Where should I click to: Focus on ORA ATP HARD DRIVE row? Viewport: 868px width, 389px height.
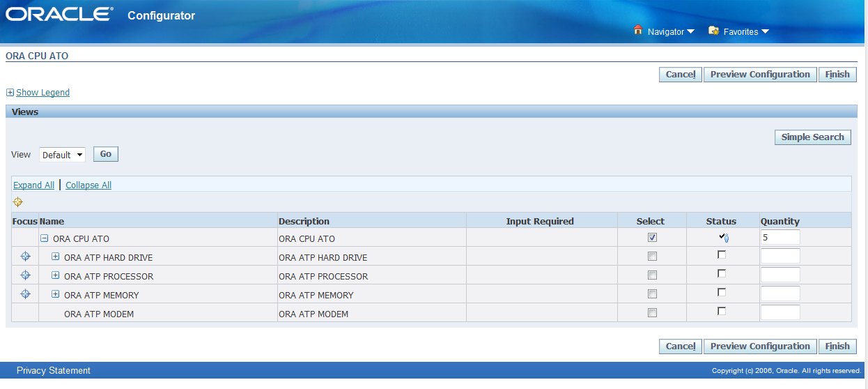point(25,256)
